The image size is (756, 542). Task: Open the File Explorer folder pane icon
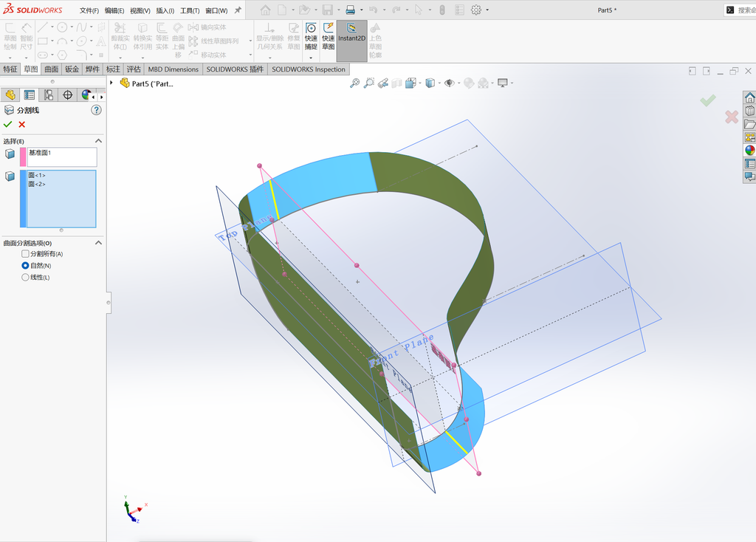(750, 124)
